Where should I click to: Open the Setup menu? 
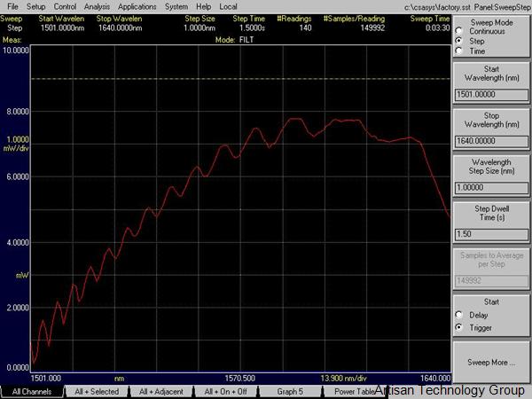click(35, 6)
